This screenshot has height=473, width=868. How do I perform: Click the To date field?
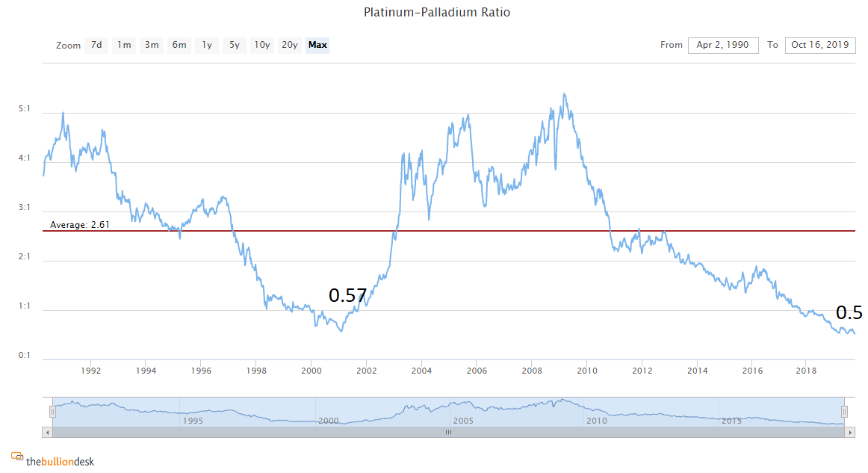820,45
